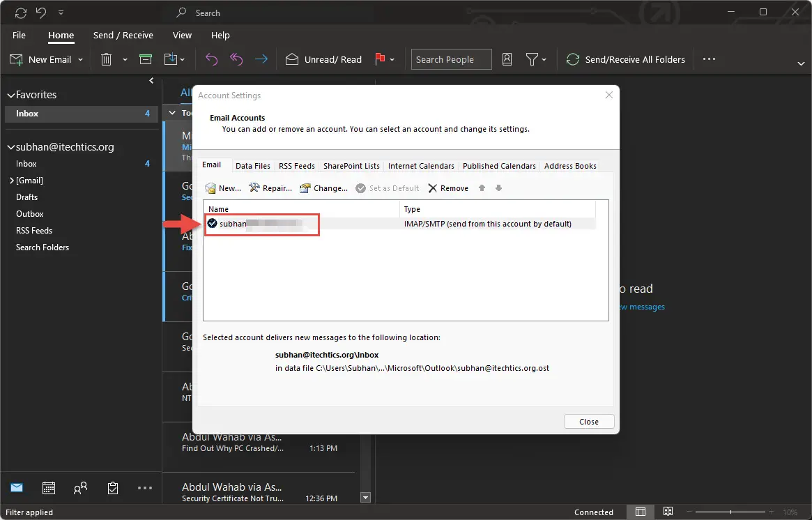Open the File menu
Screen dimensions: 812x520
click(x=19, y=36)
